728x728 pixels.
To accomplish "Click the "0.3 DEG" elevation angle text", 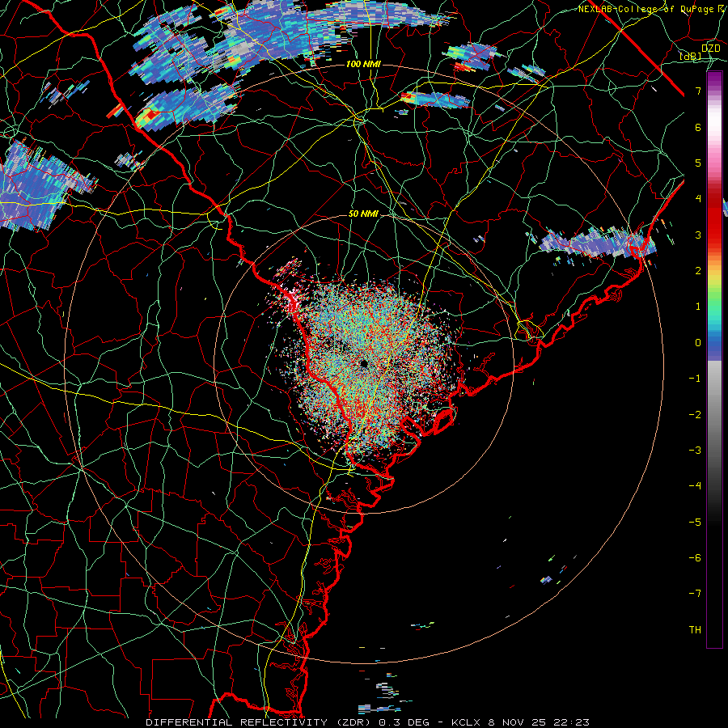I will 405,722.
